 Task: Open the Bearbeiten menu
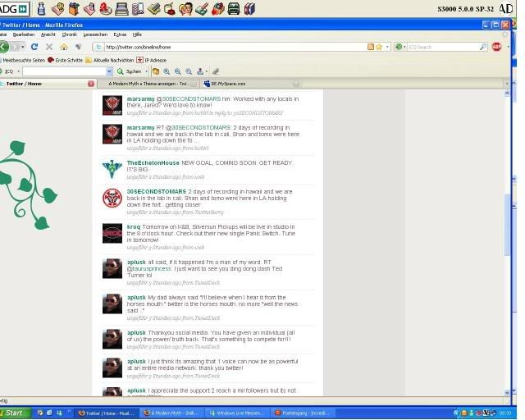point(24,34)
